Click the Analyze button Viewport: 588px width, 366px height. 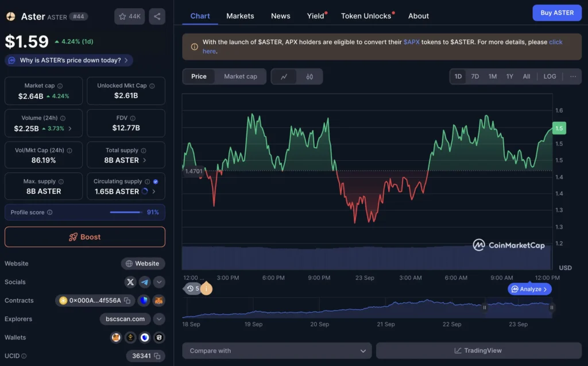click(x=529, y=289)
